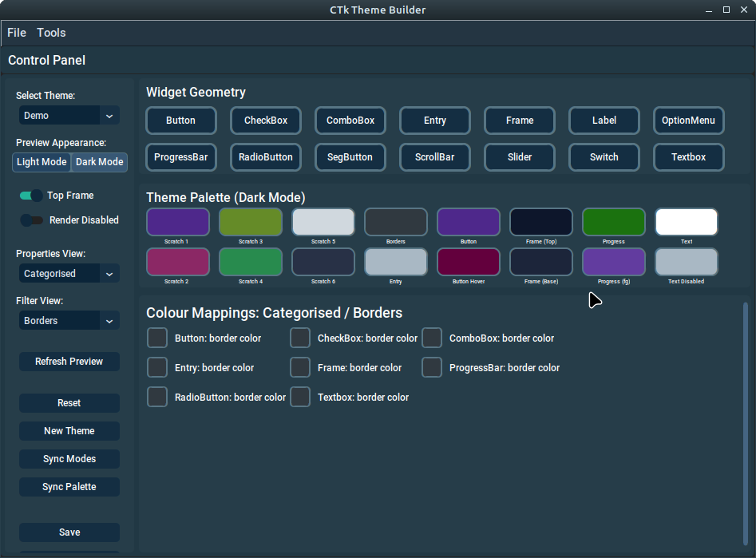Edit the Progress palette swatch
The image size is (756, 558).
[x=613, y=222]
